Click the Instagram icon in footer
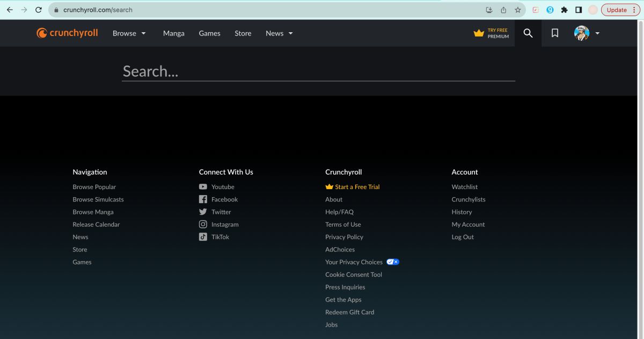The width and height of the screenshot is (644, 339). coord(203,225)
